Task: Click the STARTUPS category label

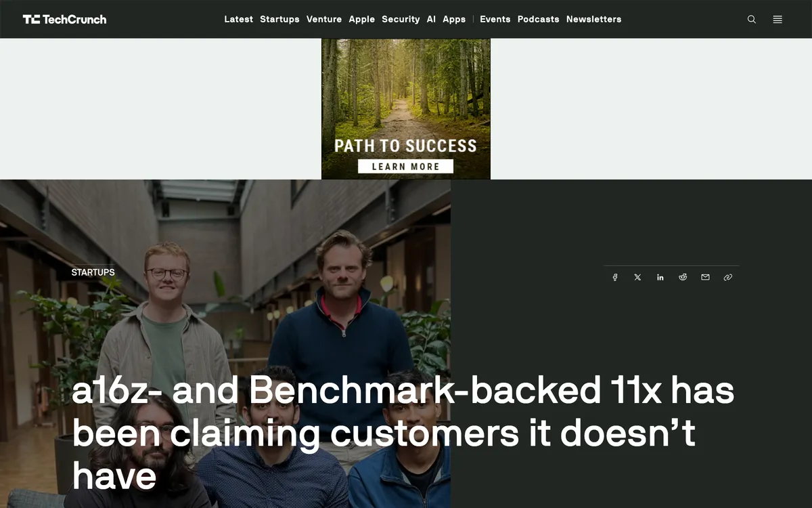Action: click(x=93, y=272)
